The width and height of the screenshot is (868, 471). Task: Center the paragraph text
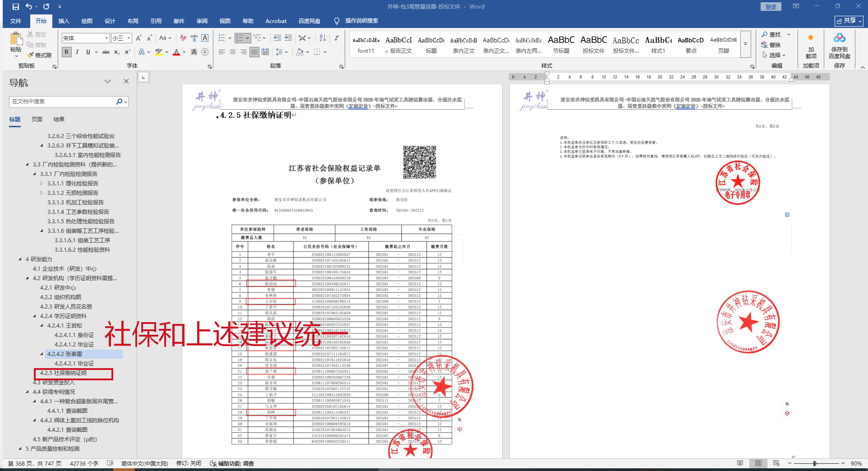pyautogui.click(x=233, y=52)
